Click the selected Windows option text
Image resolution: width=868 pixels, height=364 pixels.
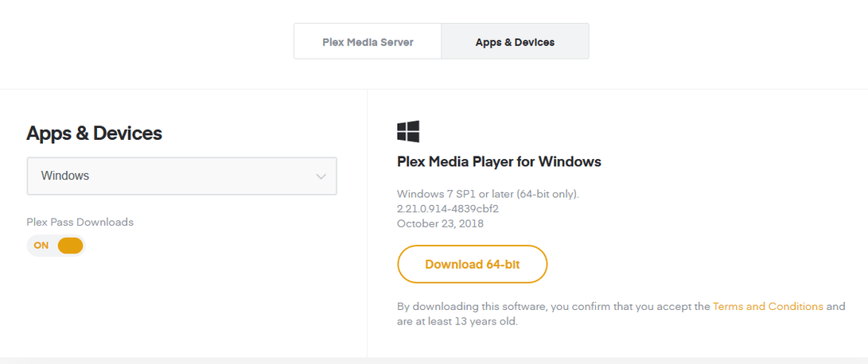click(x=65, y=176)
